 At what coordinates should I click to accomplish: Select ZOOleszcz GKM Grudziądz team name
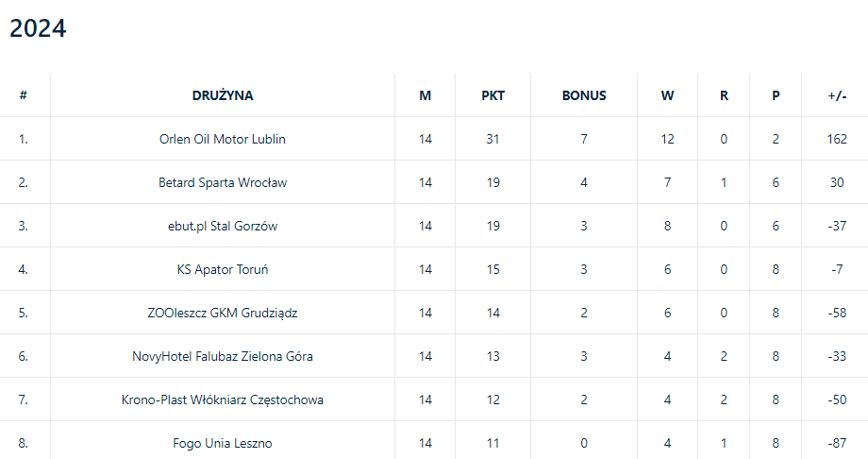pyautogui.click(x=223, y=313)
